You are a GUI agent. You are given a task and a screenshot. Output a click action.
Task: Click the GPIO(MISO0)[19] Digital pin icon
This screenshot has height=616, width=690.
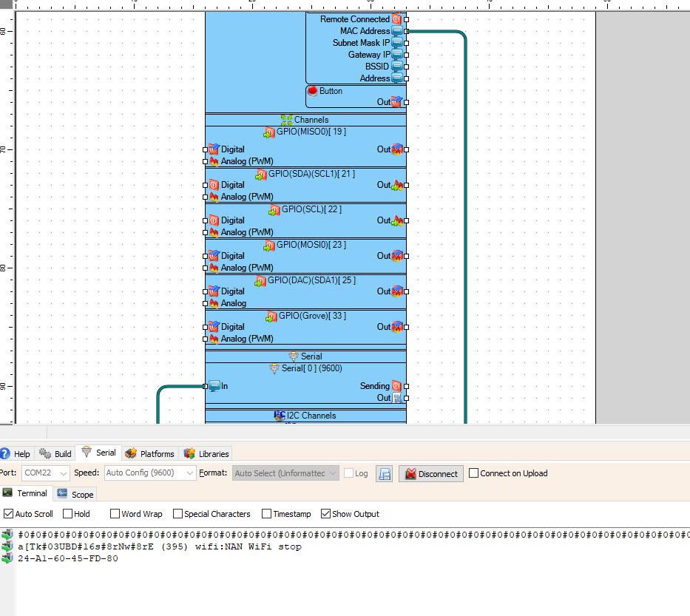pos(214,149)
